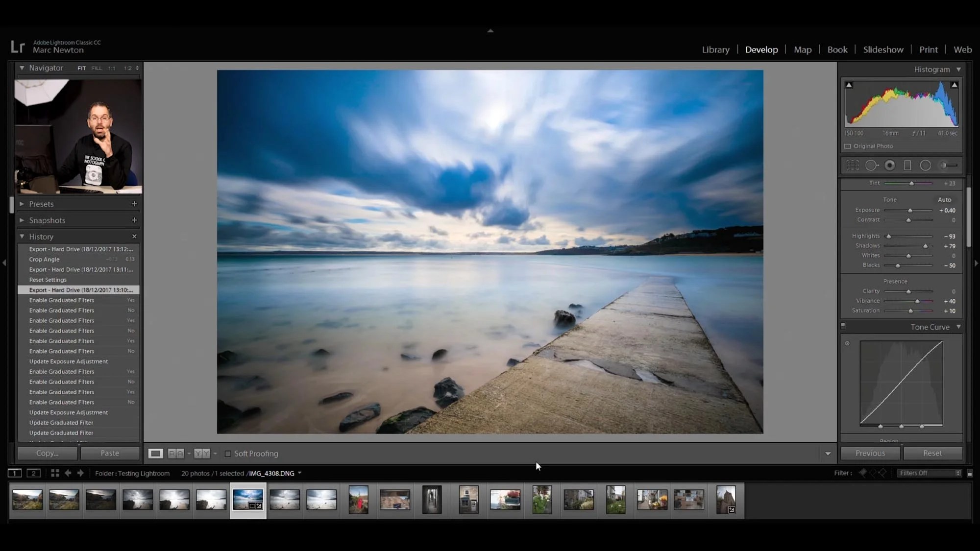The image size is (980, 551).
Task: Click the Copy... settings button
Action: (47, 453)
